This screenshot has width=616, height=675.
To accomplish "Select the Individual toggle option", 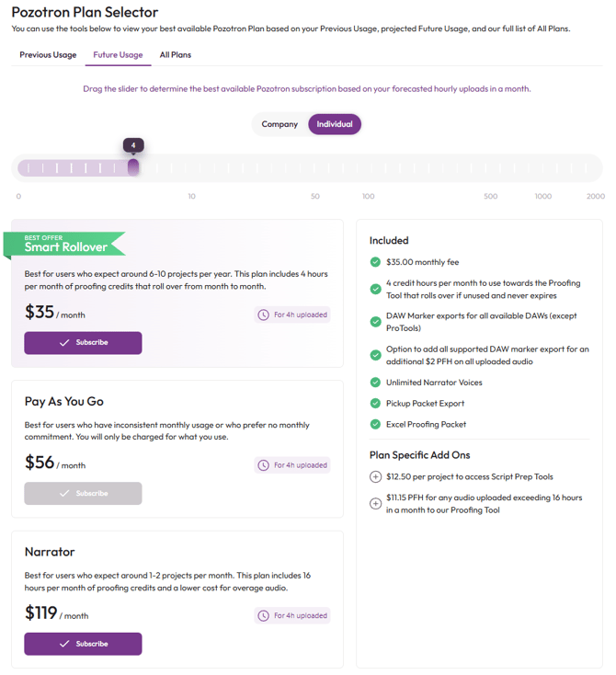I will 335,124.
